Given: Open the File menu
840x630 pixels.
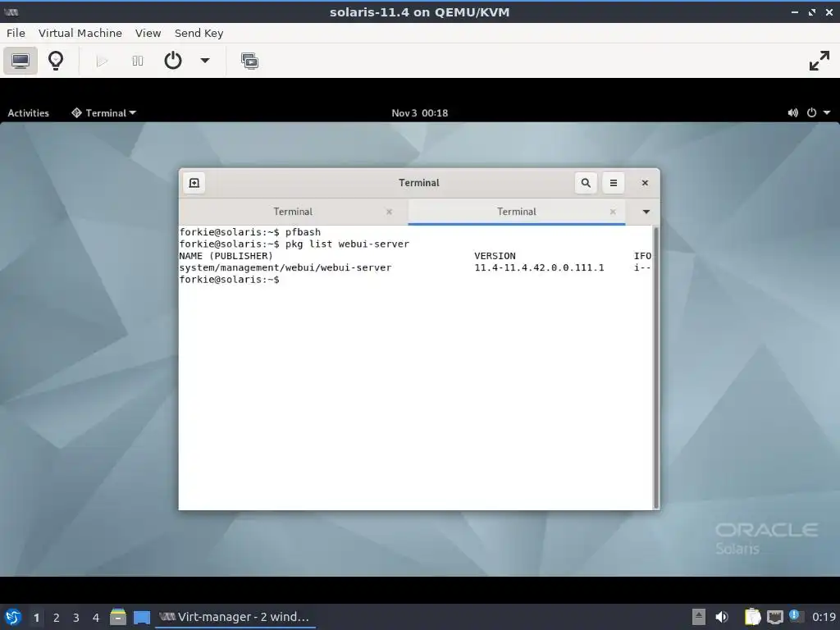Looking at the screenshot, I should click(16, 33).
